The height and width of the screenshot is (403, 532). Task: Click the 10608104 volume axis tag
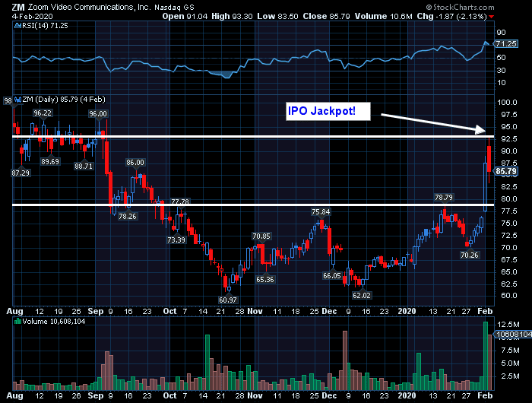pyautogui.click(x=512, y=335)
